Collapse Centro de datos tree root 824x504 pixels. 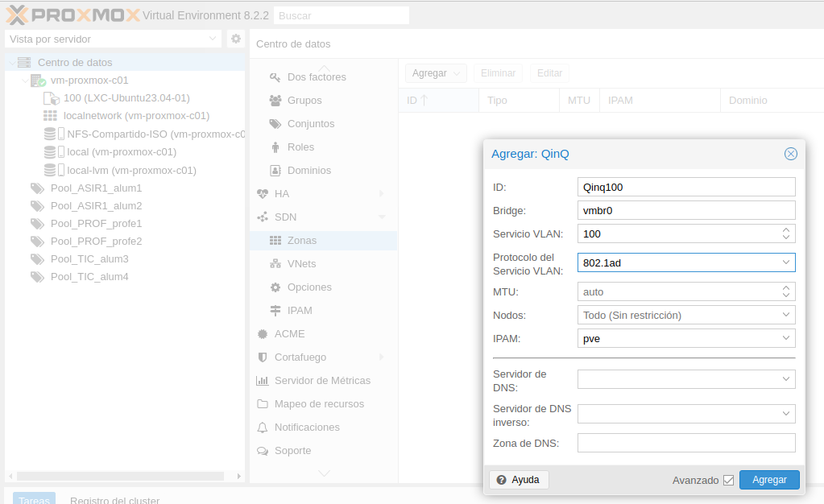[x=12, y=63]
